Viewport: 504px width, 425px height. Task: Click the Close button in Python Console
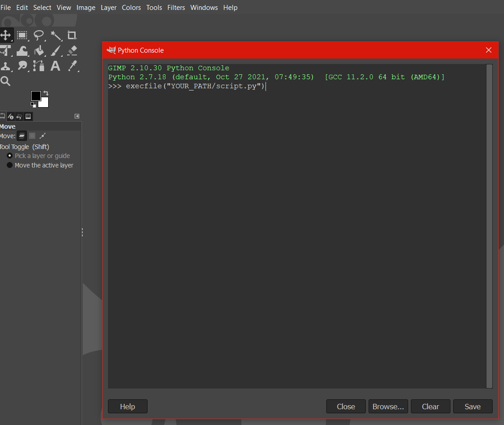[x=346, y=407]
